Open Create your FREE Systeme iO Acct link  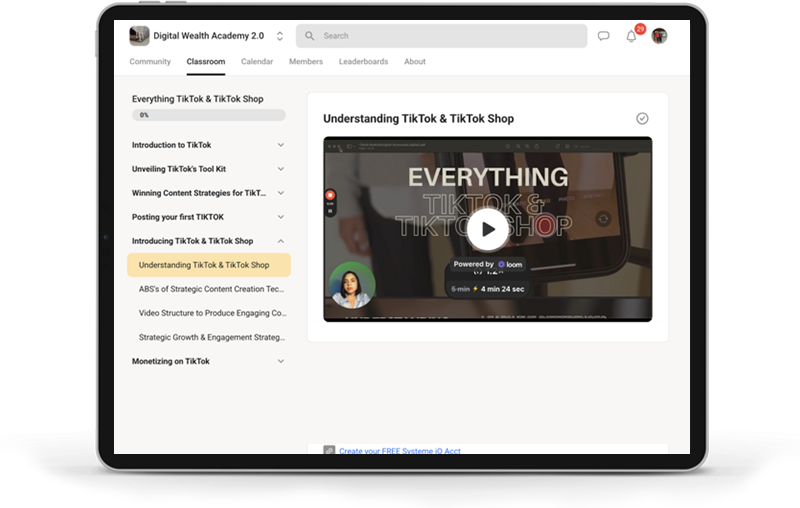coord(400,451)
